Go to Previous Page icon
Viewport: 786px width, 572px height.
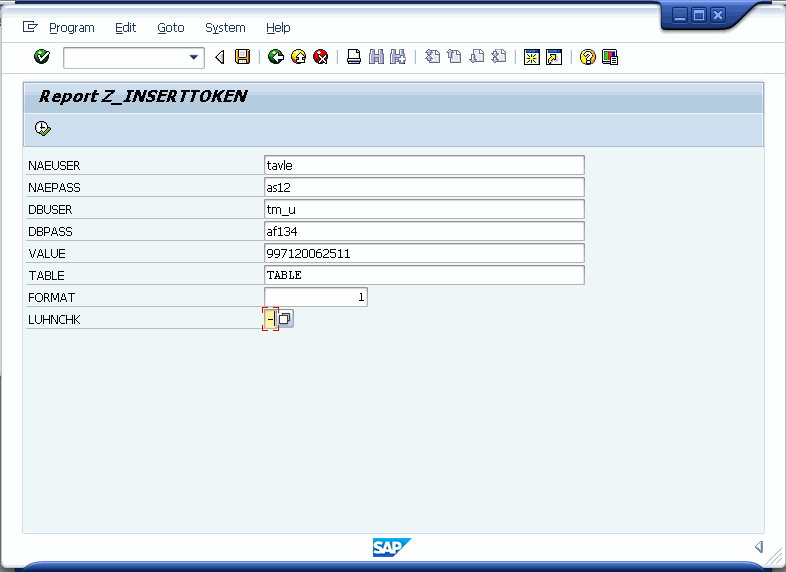454,57
